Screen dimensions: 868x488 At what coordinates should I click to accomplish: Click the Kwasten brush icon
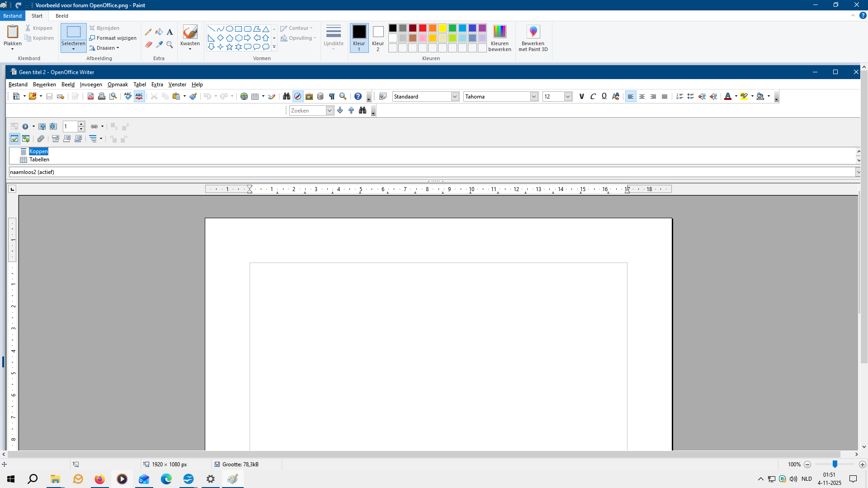(x=190, y=32)
